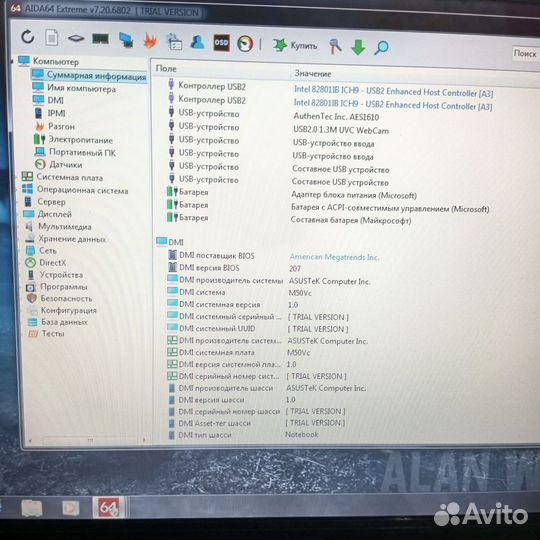The width and height of the screenshot is (540, 540).
Task: Click the sensor gauge toolbar icon
Action: [245, 44]
